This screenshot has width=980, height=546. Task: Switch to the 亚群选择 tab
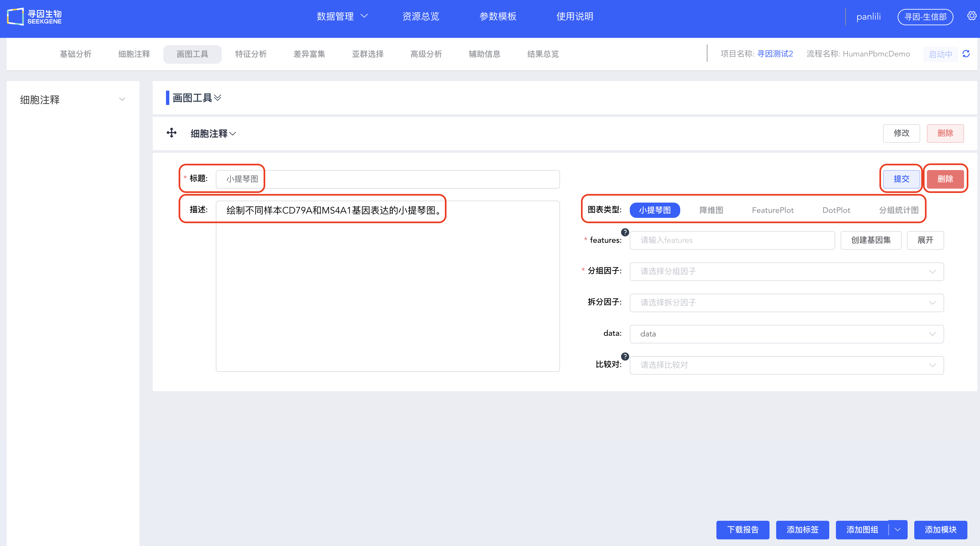[367, 54]
